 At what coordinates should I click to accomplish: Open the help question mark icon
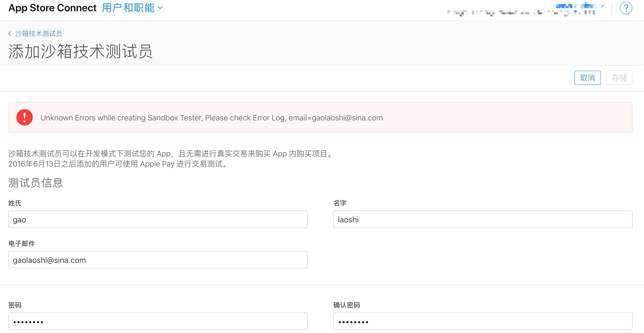(626, 8)
